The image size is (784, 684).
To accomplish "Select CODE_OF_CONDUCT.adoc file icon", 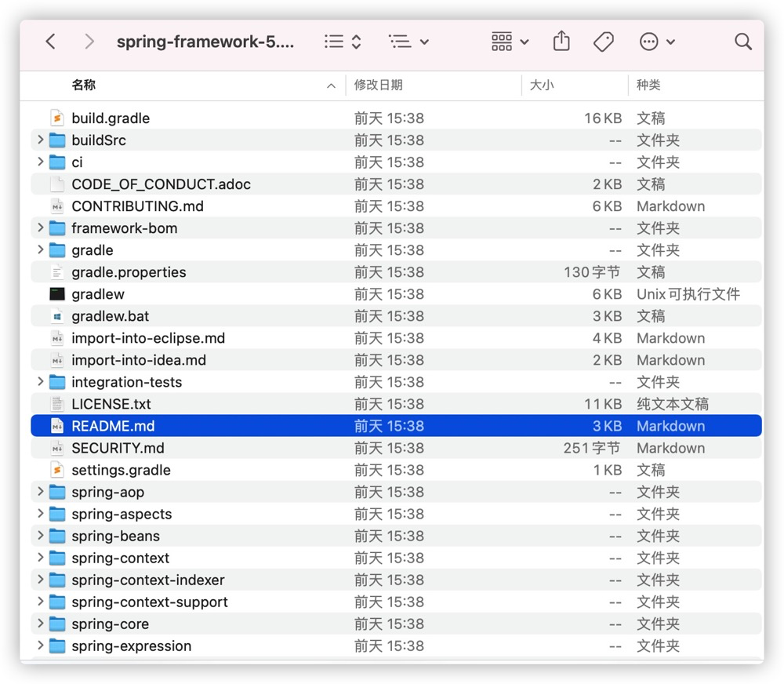I will (57, 184).
